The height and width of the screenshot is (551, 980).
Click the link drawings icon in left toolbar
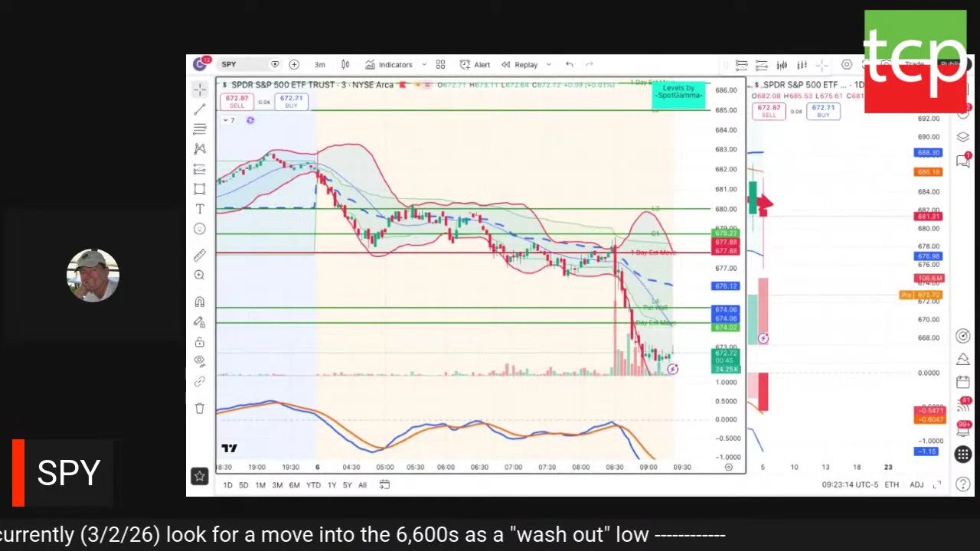pos(200,380)
